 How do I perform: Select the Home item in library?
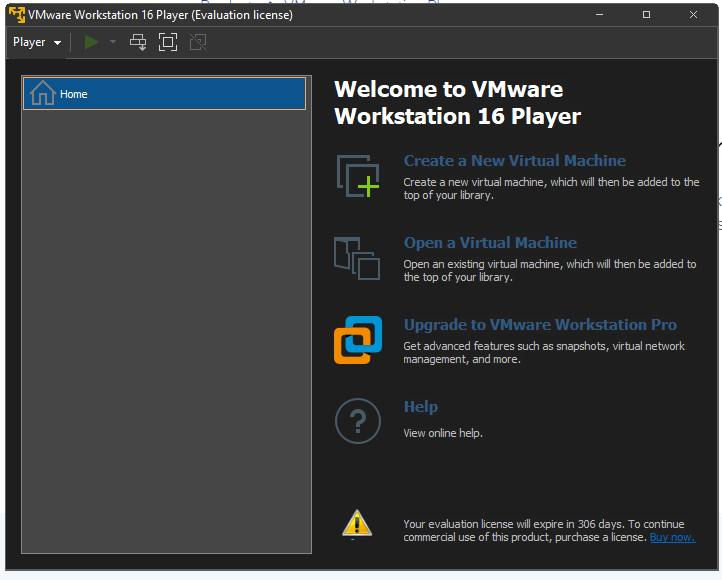click(164, 94)
